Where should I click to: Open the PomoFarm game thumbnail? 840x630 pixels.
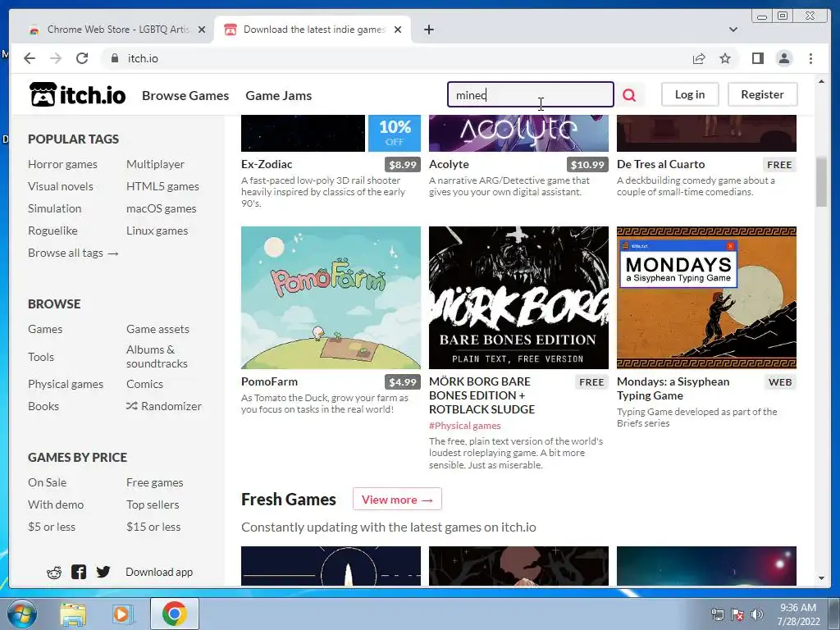(331, 297)
